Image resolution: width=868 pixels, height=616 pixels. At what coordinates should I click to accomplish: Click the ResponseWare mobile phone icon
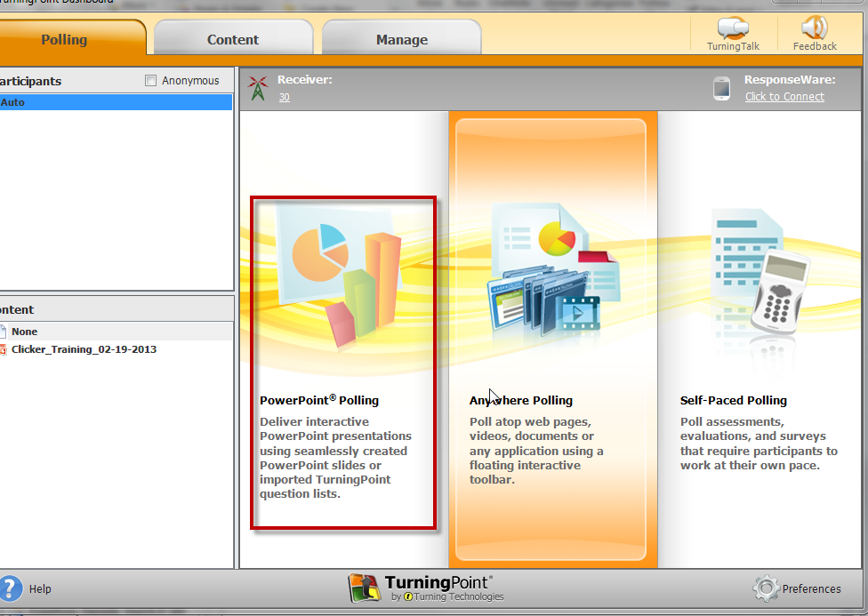pyautogui.click(x=721, y=89)
